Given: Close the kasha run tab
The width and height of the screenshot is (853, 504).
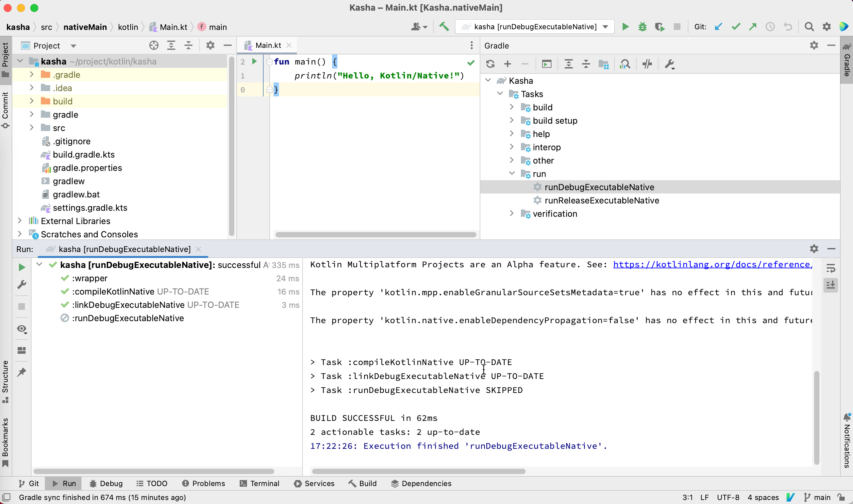Looking at the screenshot, I should pyautogui.click(x=199, y=249).
